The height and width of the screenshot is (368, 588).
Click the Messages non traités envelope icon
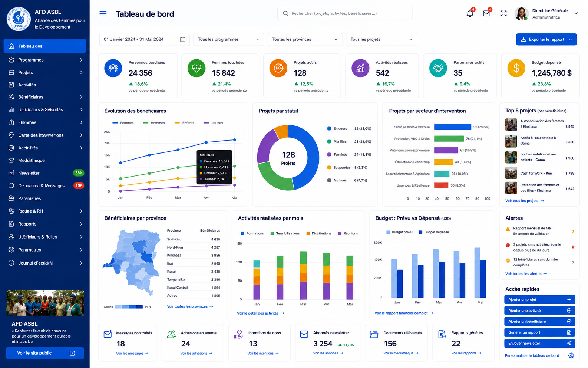pyautogui.click(x=108, y=334)
